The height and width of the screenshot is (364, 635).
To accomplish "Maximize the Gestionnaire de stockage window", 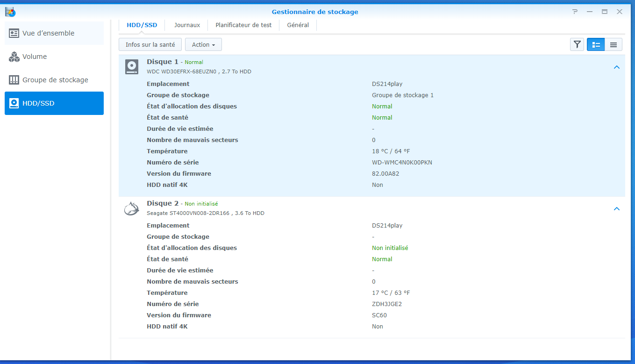I will tap(604, 12).
